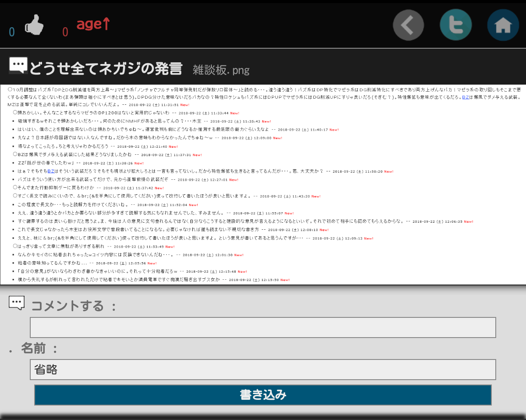Click the comment bubble icon by コメントする
The image size is (526, 420).
[x=17, y=303]
